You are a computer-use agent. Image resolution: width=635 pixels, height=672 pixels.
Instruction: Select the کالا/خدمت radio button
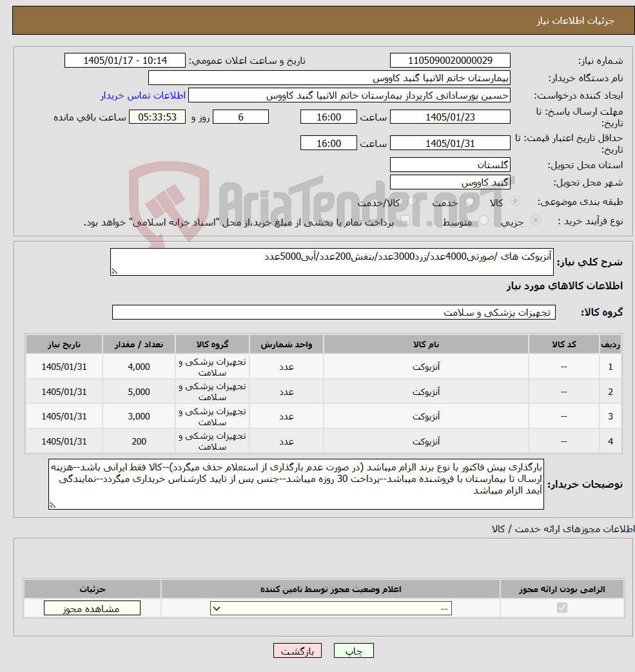click(x=412, y=201)
